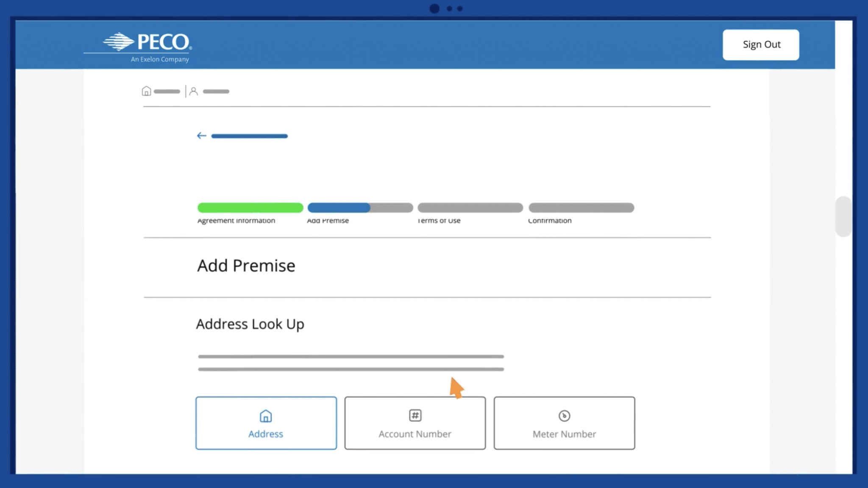Screen dimensions: 868x488
Task: Click the Terms of Use progress bar
Action: 470,208
